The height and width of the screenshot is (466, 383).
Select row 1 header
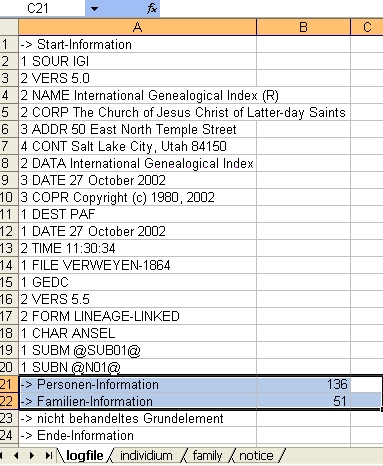coord(9,44)
